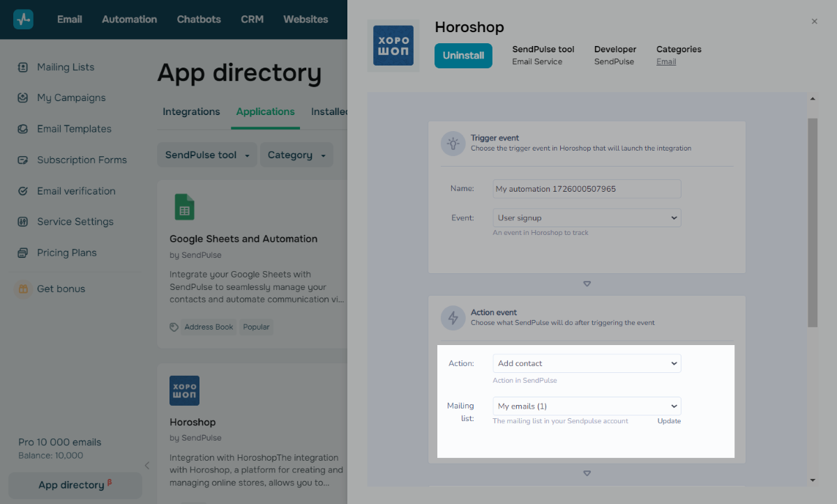Click the SendPulse logo icon
Image resolution: width=837 pixels, height=504 pixels.
click(x=23, y=19)
